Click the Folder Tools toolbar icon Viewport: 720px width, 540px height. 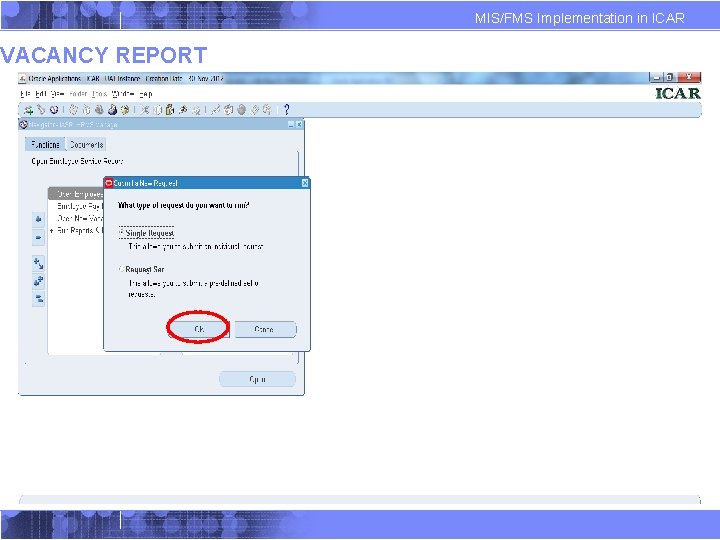point(267,110)
